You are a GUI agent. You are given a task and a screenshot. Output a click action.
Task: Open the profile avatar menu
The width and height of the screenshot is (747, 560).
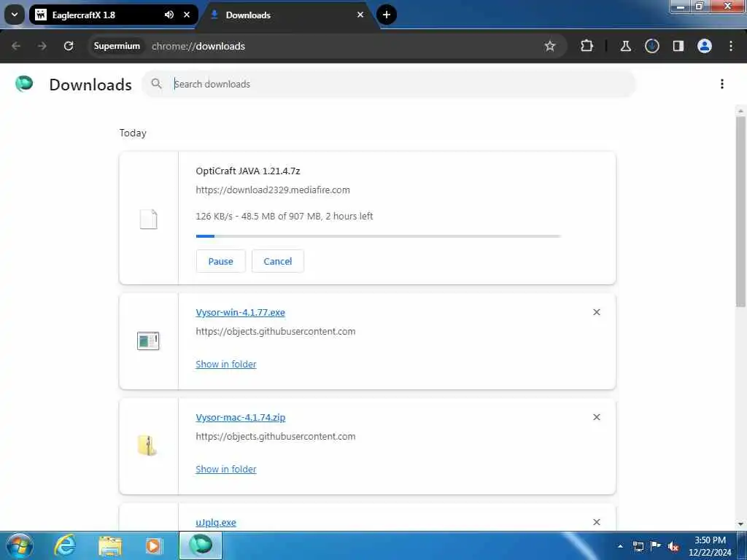click(704, 46)
